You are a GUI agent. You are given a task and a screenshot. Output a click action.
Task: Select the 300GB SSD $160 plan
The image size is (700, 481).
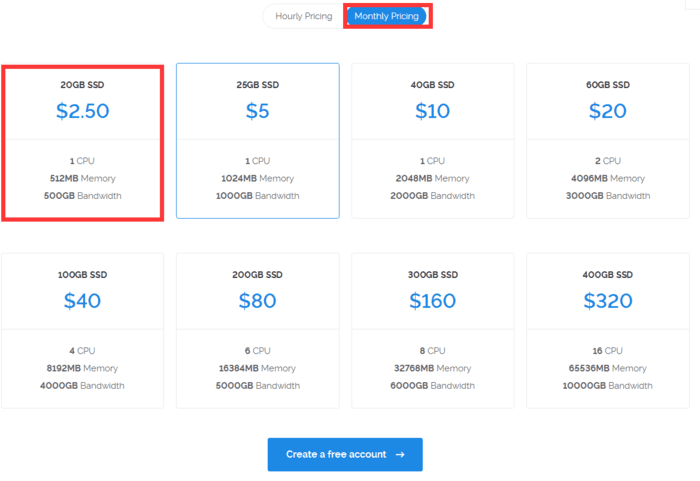pos(433,330)
